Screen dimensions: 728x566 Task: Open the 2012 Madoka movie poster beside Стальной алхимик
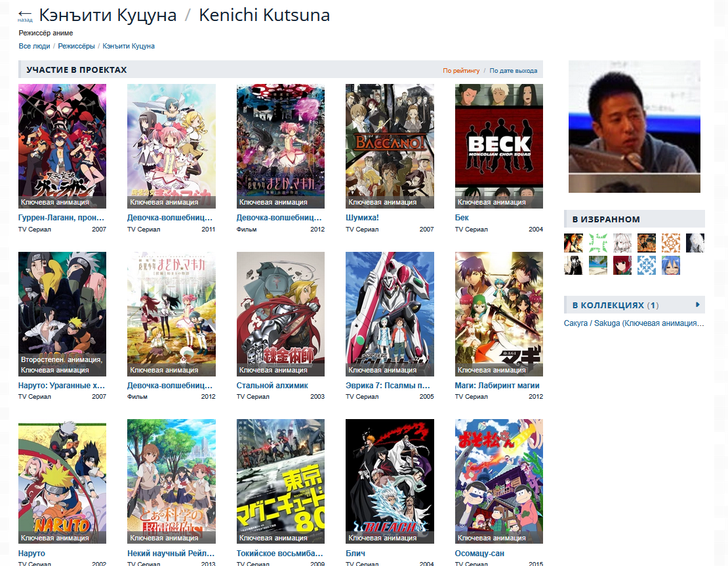point(171,314)
